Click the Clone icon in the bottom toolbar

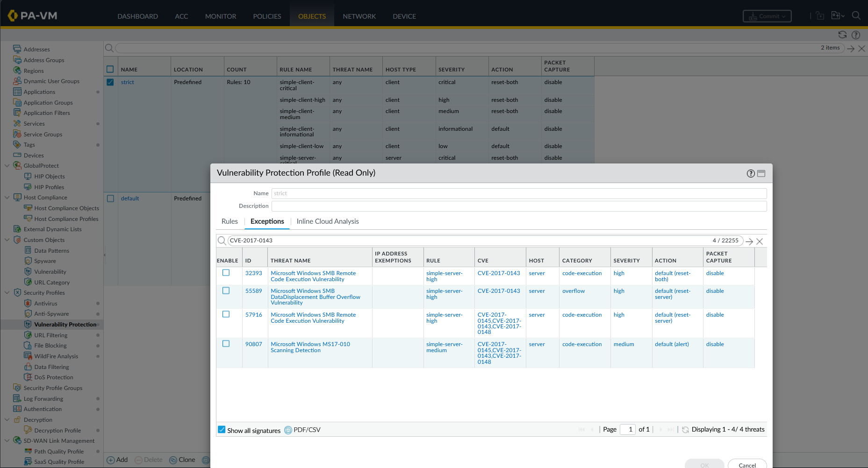(x=173, y=460)
